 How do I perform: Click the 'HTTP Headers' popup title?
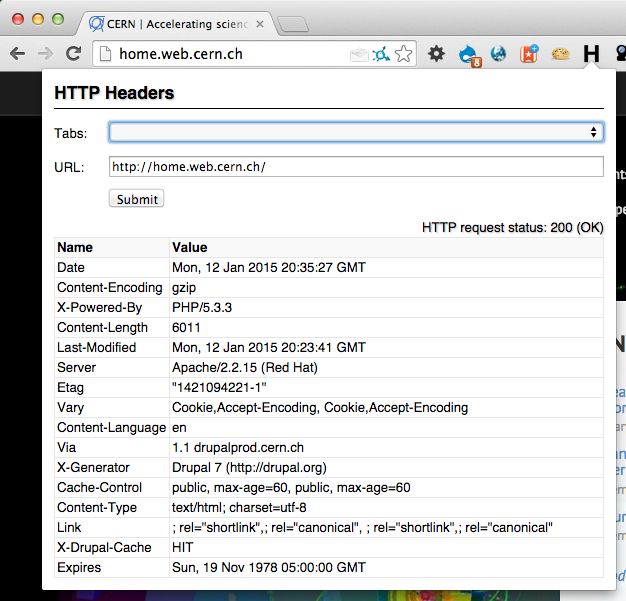click(114, 93)
